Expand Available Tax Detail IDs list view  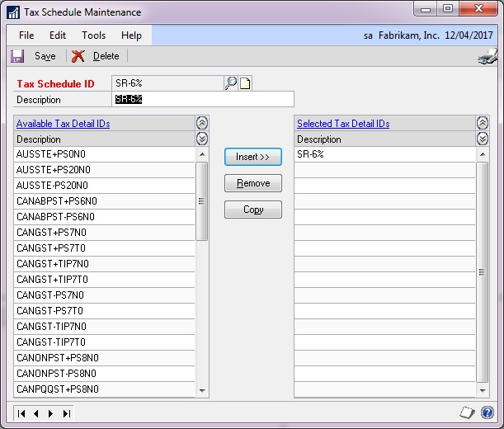tap(202, 139)
